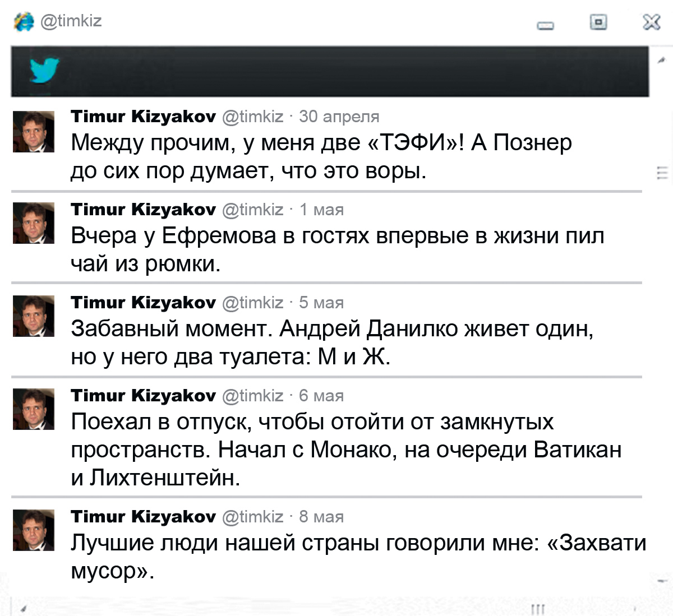Close the @timkiz window
Image resolution: width=673 pixels, height=616 pixels.
tap(651, 22)
